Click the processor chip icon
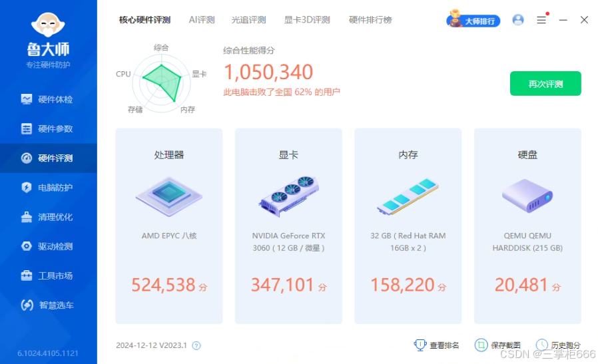 tap(169, 196)
